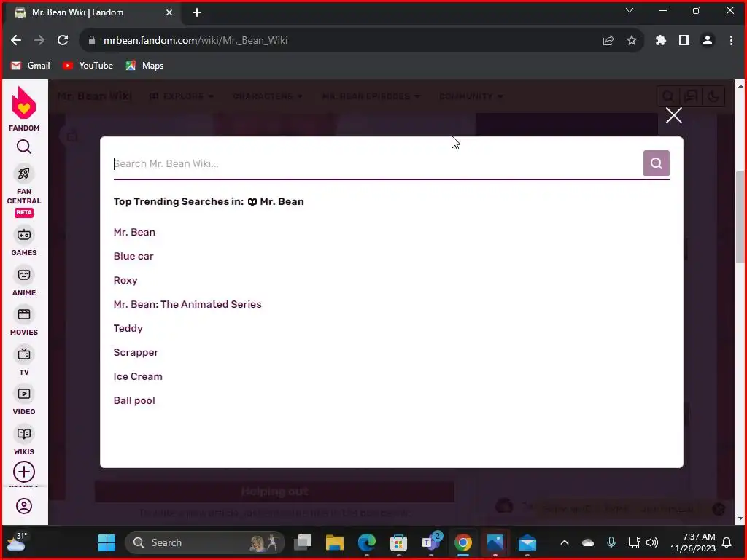Click the taskbar Search box

[x=205, y=542]
